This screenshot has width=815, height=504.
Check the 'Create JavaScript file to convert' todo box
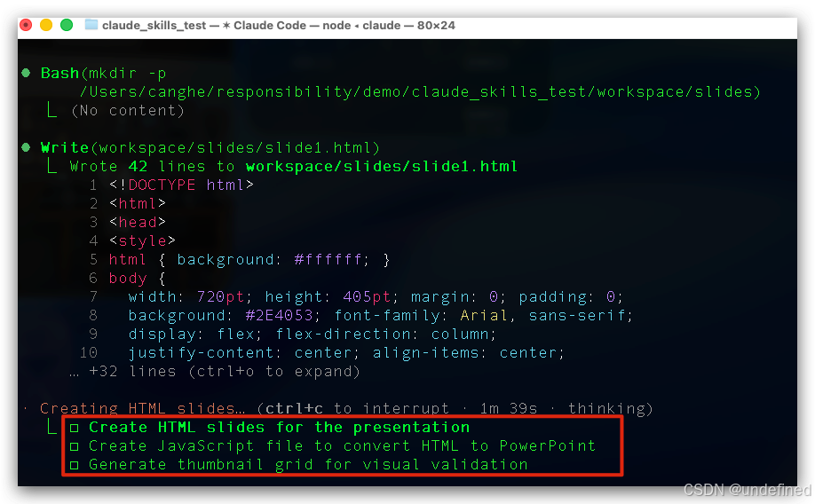point(75,446)
